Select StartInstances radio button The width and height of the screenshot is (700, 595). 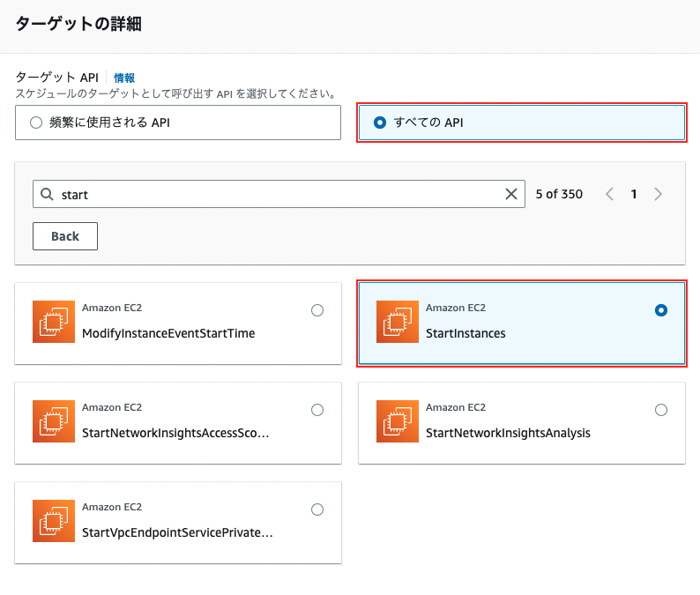(661, 310)
